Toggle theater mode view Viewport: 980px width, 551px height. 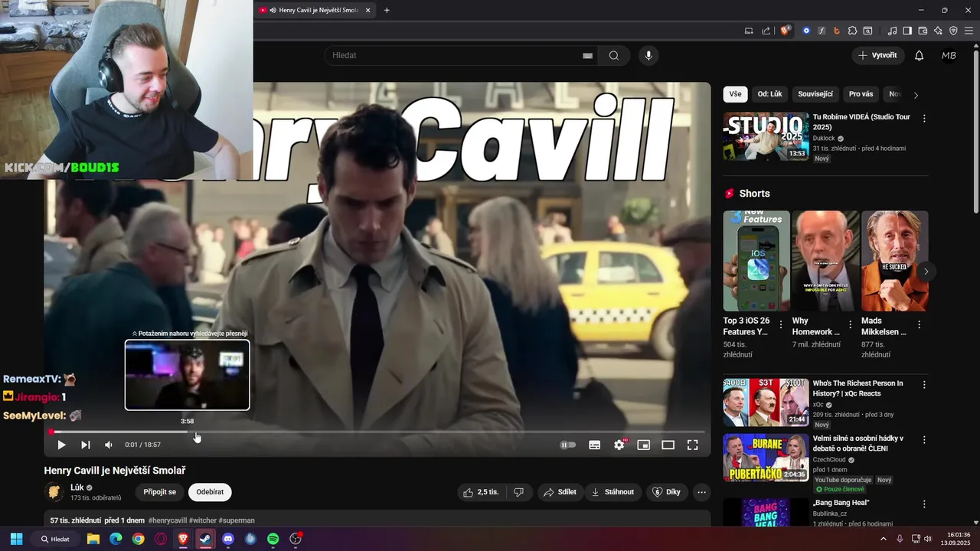coord(668,445)
